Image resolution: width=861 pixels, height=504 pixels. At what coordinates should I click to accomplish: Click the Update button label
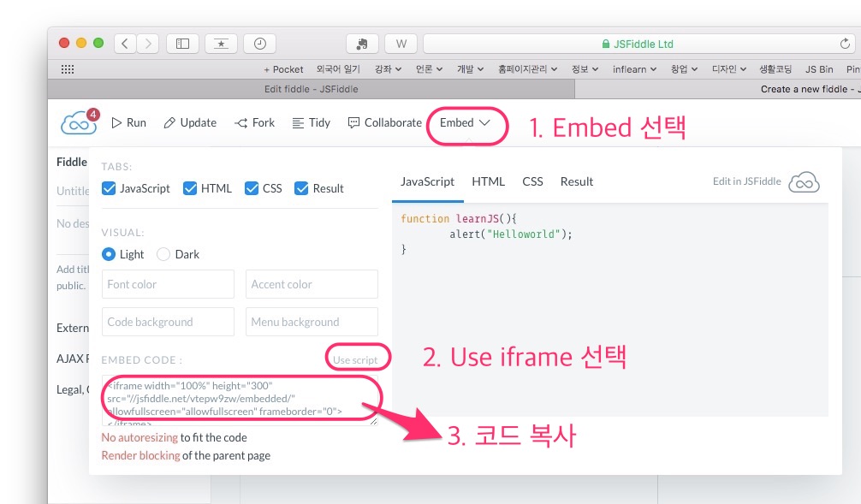[x=199, y=122]
